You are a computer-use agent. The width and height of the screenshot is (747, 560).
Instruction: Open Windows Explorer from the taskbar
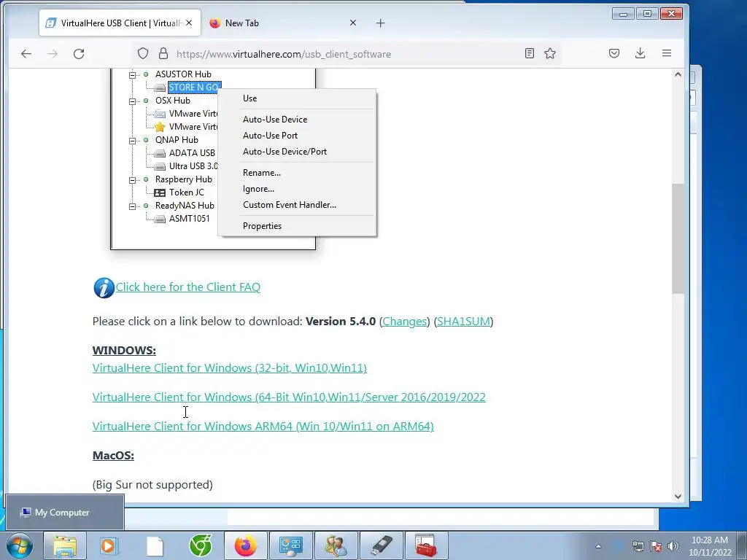click(64, 545)
